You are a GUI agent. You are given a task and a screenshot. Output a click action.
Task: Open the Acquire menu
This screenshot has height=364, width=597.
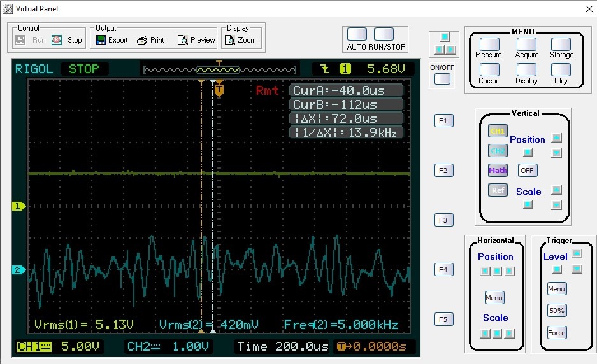click(x=526, y=44)
